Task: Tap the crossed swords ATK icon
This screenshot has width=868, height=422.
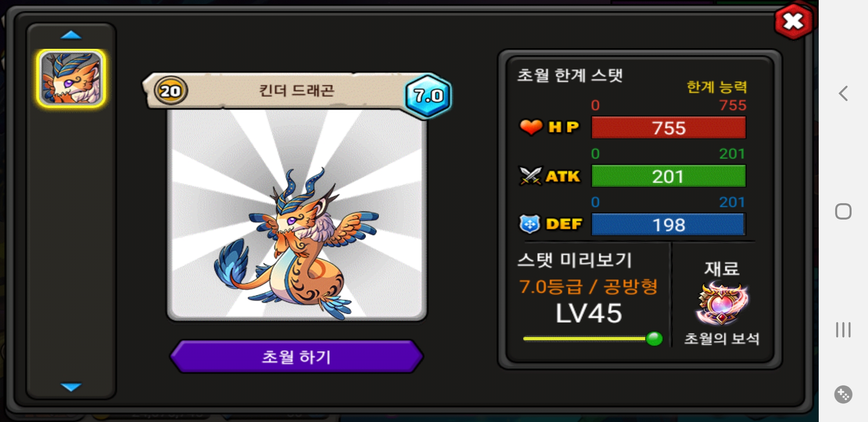Action: pyautogui.click(x=530, y=176)
